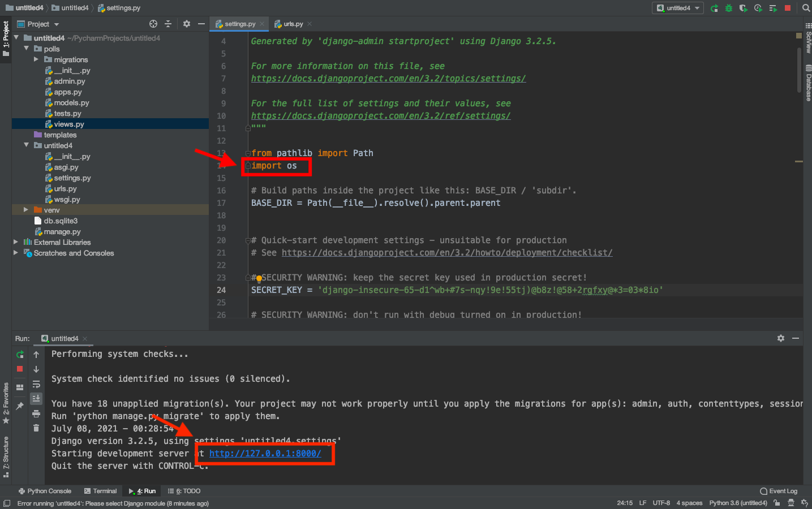
Task: Collapse the polls folder
Action: coord(27,49)
